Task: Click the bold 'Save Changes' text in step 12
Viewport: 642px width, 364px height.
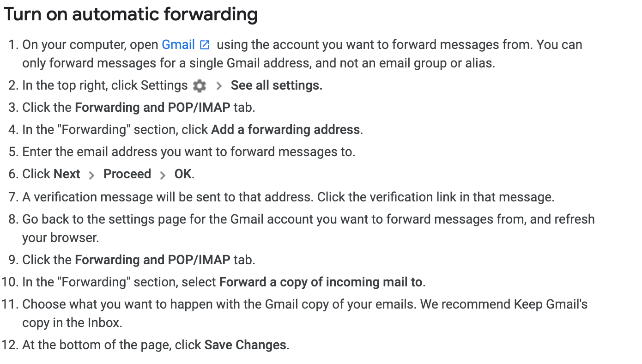Action: 245,345
